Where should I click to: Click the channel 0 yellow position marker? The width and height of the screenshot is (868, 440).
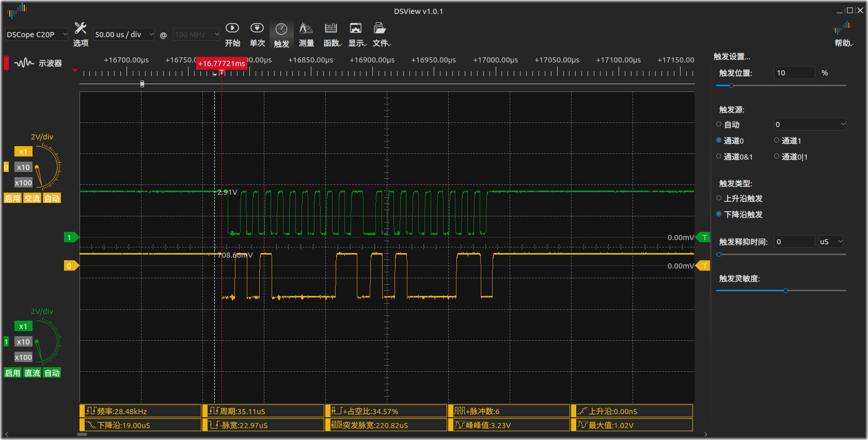pos(71,266)
